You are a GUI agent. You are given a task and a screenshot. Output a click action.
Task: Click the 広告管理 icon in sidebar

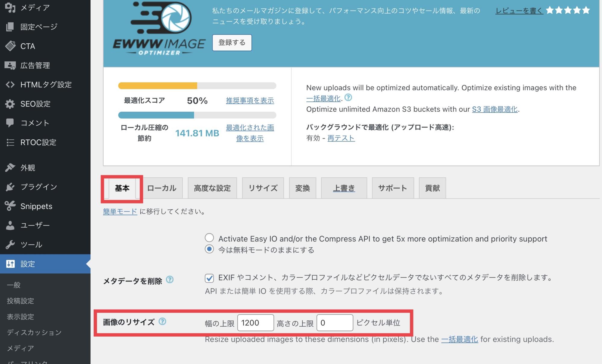click(x=10, y=65)
